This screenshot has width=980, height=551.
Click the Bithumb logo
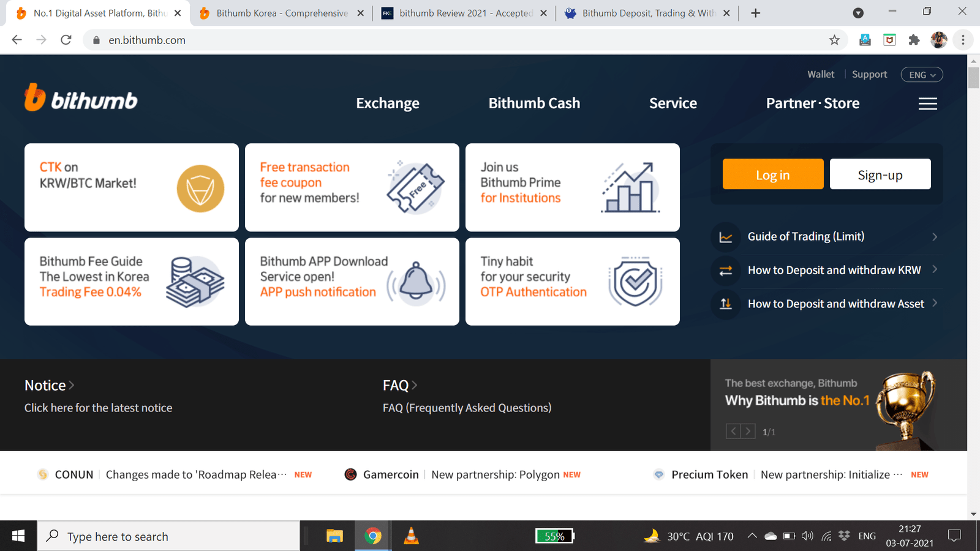(81, 98)
